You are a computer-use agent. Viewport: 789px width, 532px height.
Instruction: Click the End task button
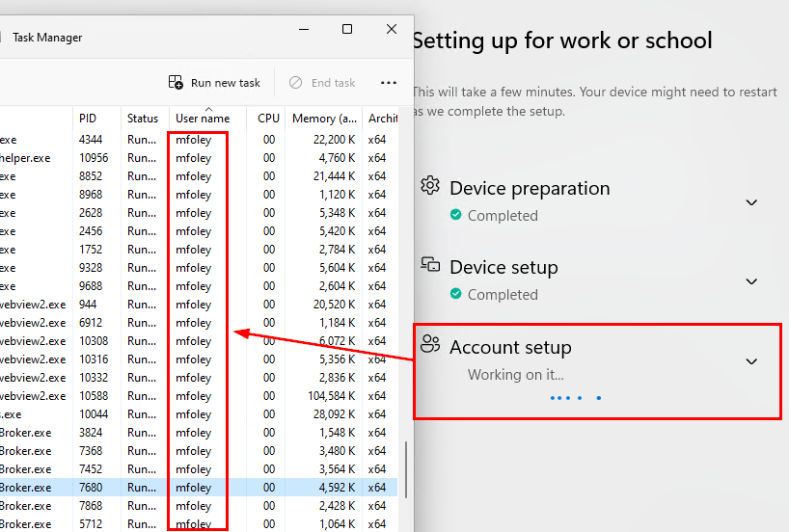[322, 83]
